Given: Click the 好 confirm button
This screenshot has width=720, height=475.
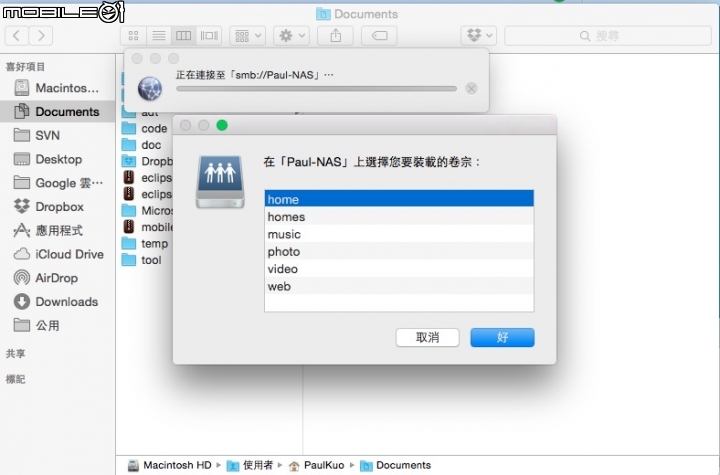Looking at the screenshot, I should coord(502,338).
